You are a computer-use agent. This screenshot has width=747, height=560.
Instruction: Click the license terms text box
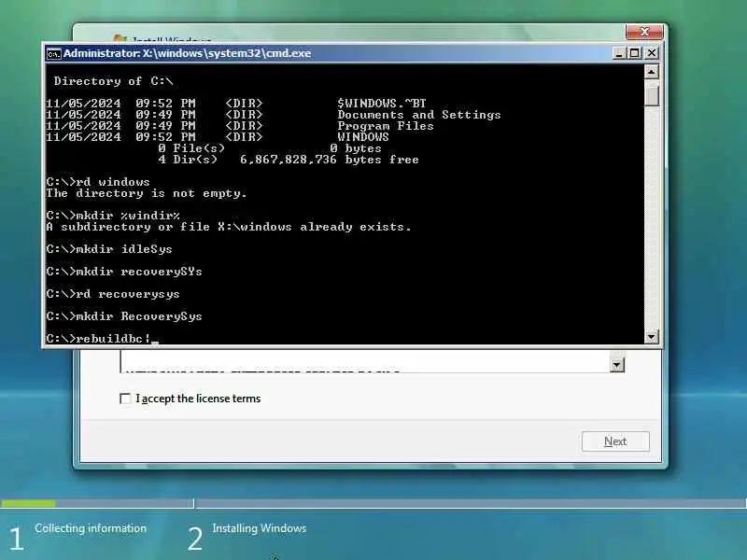pos(365,361)
